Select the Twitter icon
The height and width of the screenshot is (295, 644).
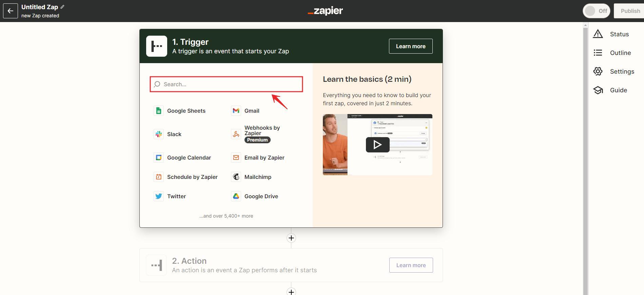point(158,196)
